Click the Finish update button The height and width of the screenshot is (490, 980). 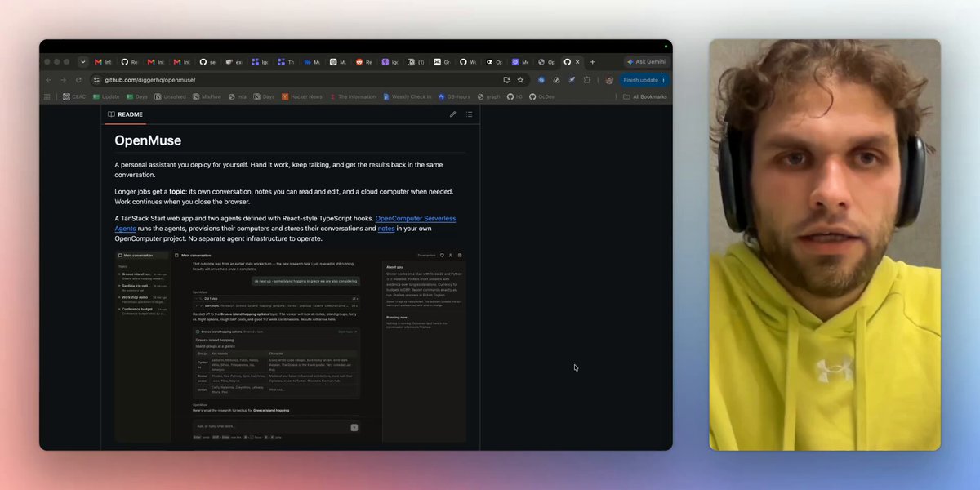(644, 80)
